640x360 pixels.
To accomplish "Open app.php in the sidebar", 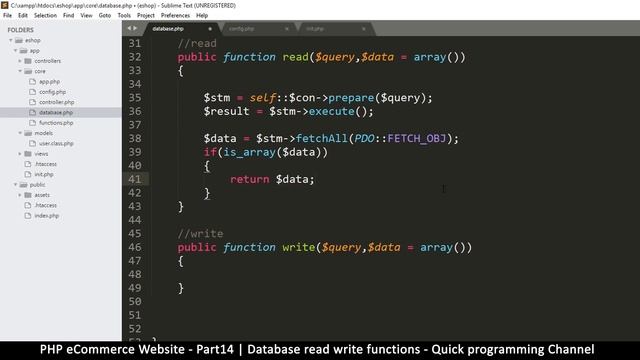I will pyautogui.click(x=49, y=82).
